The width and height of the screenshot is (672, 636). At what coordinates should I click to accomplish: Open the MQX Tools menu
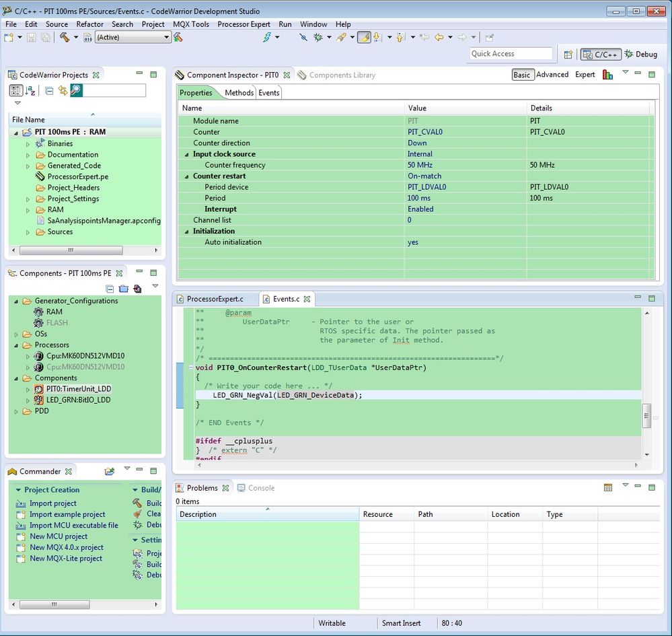point(191,24)
